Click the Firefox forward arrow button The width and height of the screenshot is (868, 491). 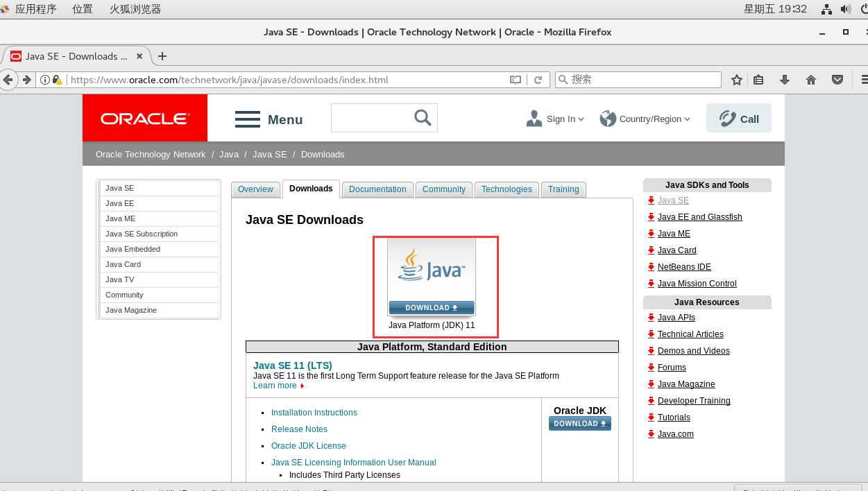[26, 80]
